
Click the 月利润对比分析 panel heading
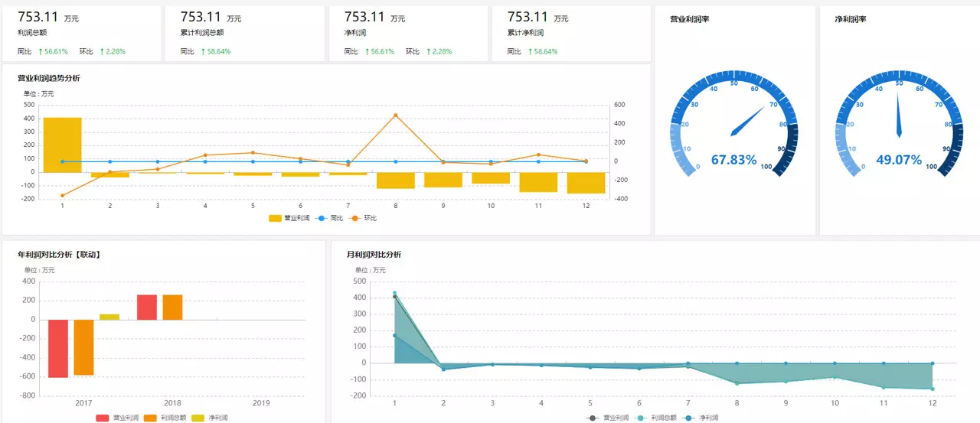pyautogui.click(x=374, y=255)
